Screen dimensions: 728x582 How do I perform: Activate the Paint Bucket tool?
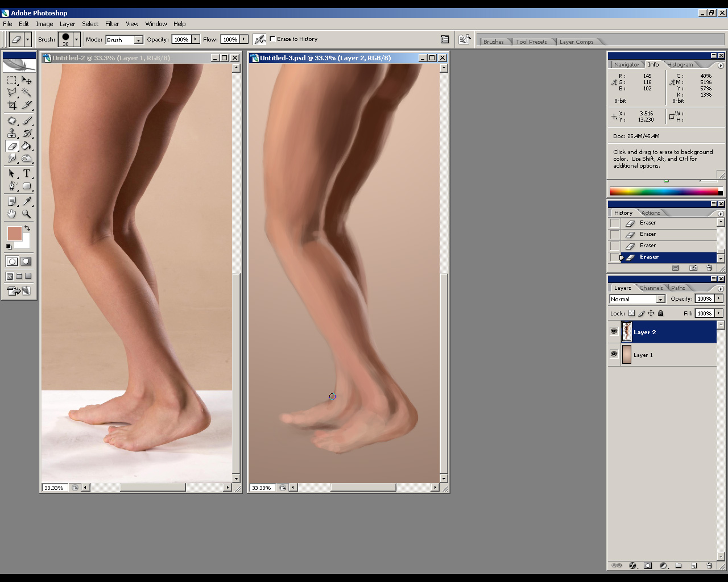pos(26,146)
